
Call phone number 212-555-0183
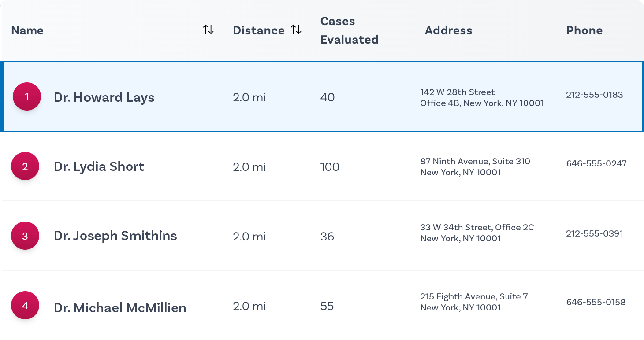click(594, 95)
